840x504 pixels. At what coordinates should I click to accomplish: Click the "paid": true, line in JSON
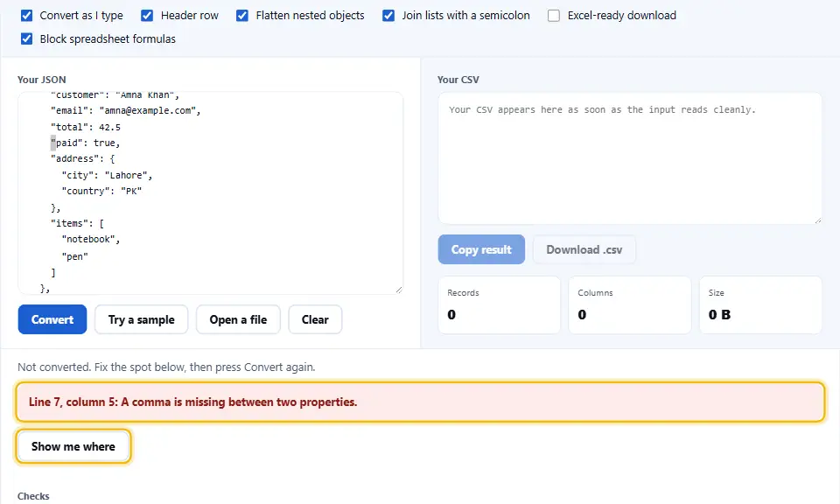tap(86, 143)
